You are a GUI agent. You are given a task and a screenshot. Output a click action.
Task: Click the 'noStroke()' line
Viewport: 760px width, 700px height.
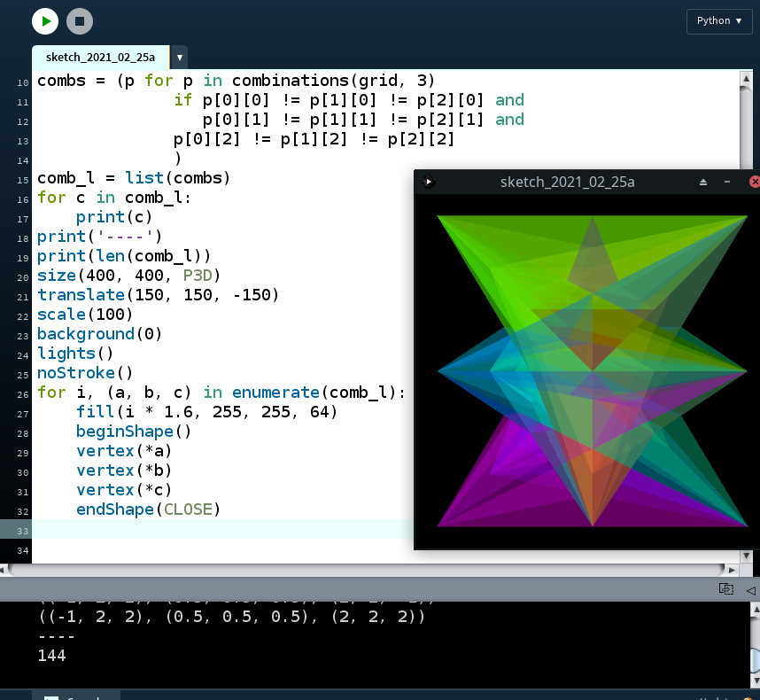pos(85,373)
